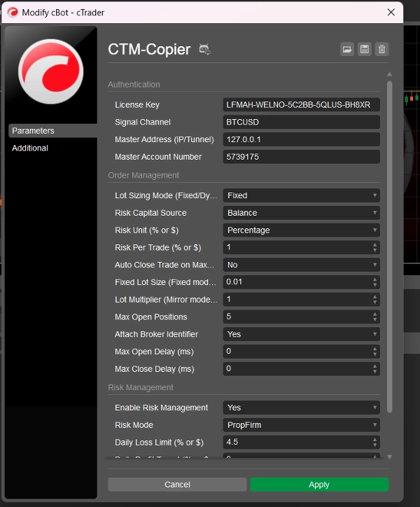Switch to the Additional tab
Screen dimensions: 420x507
pos(30,148)
